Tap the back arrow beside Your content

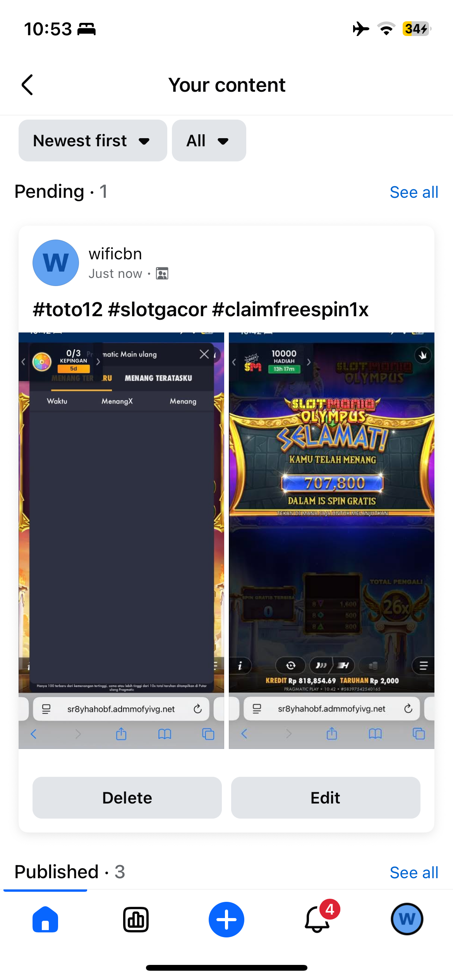tap(27, 85)
